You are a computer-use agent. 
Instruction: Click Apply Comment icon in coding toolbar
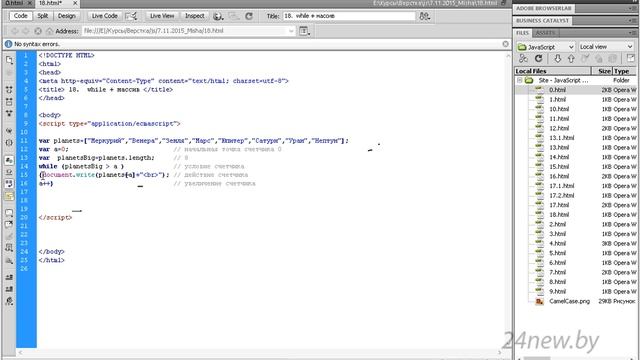click(x=9, y=213)
